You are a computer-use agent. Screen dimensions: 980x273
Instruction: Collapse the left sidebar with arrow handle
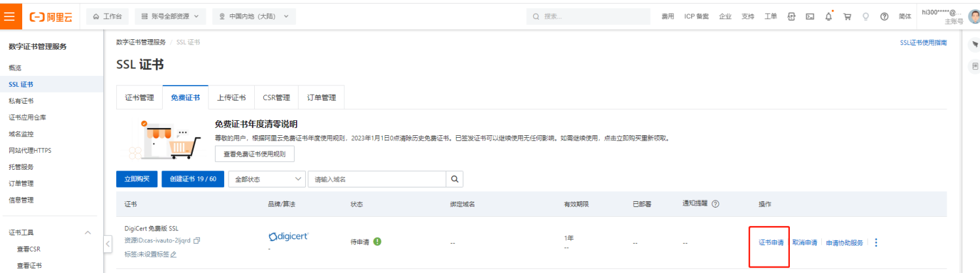(x=108, y=243)
